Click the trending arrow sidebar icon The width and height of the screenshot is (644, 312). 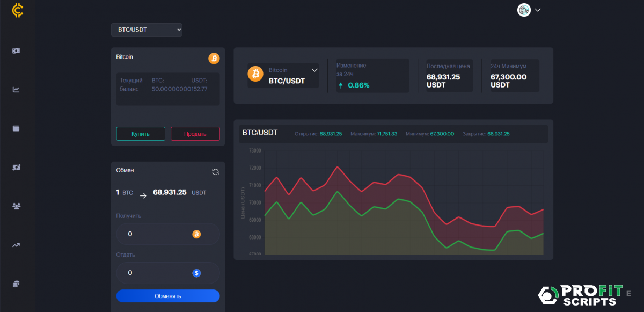point(16,245)
